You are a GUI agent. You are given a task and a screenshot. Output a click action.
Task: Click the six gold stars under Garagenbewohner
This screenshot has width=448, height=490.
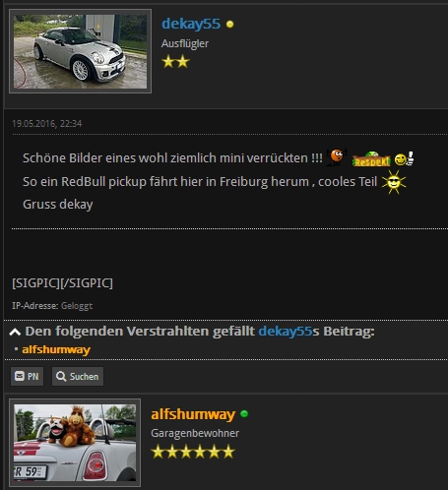click(x=193, y=452)
